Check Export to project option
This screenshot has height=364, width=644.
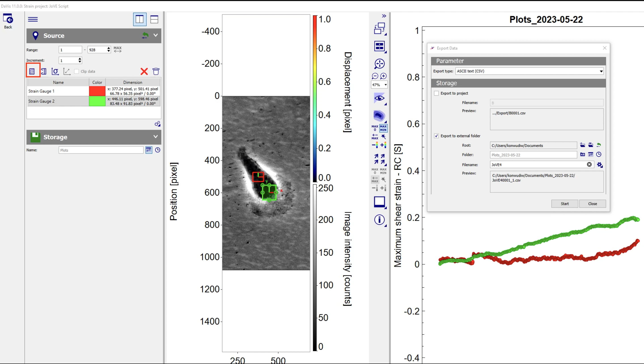coord(436,93)
